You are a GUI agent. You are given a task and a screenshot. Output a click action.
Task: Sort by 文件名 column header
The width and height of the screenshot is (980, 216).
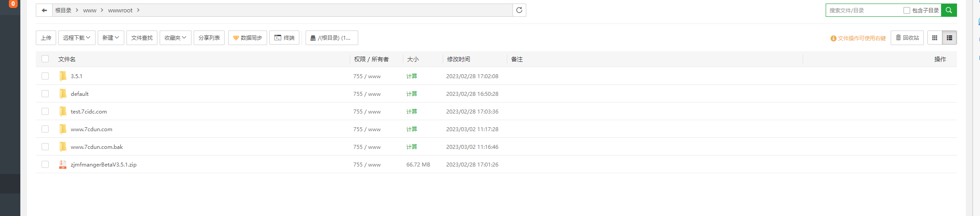67,59
